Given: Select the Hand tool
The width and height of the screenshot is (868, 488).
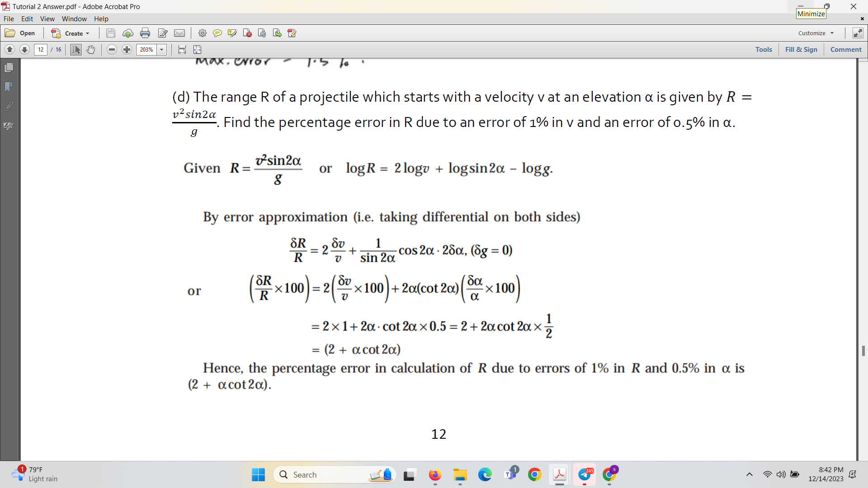Looking at the screenshot, I should click(x=90, y=50).
